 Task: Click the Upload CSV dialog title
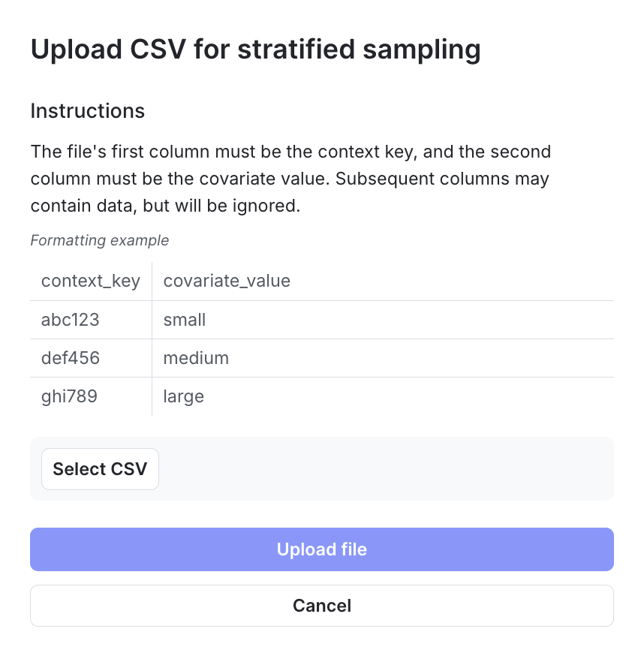pos(255,50)
